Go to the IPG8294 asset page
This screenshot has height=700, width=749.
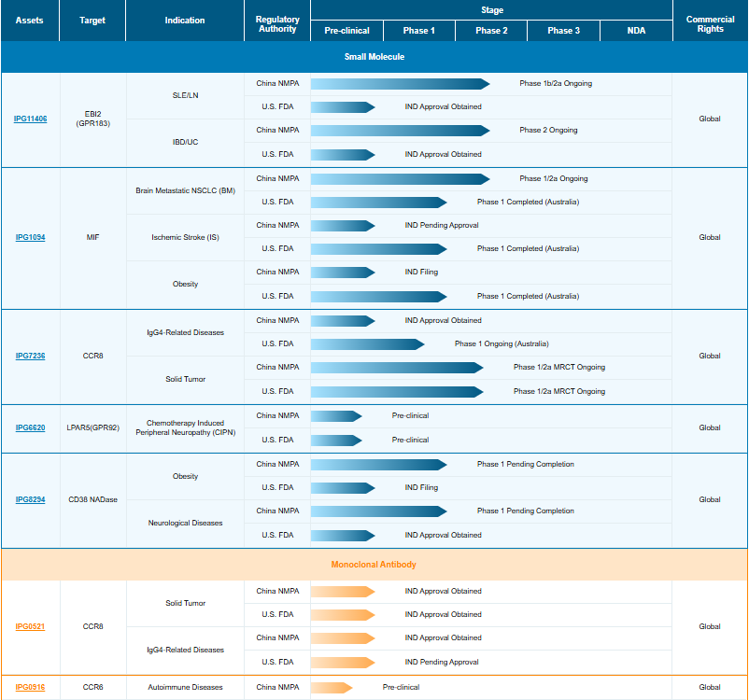[x=30, y=499]
